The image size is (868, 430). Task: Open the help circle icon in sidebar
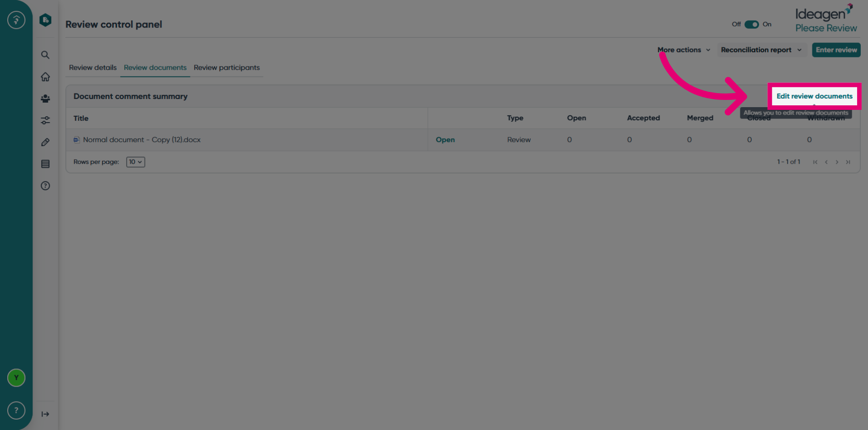(x=45, y=186)
